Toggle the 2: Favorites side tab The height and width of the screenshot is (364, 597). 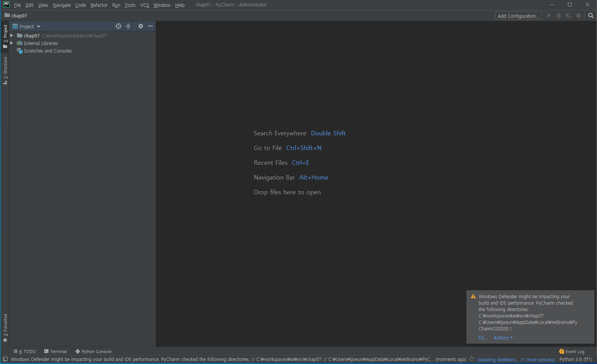pos(5,328)
